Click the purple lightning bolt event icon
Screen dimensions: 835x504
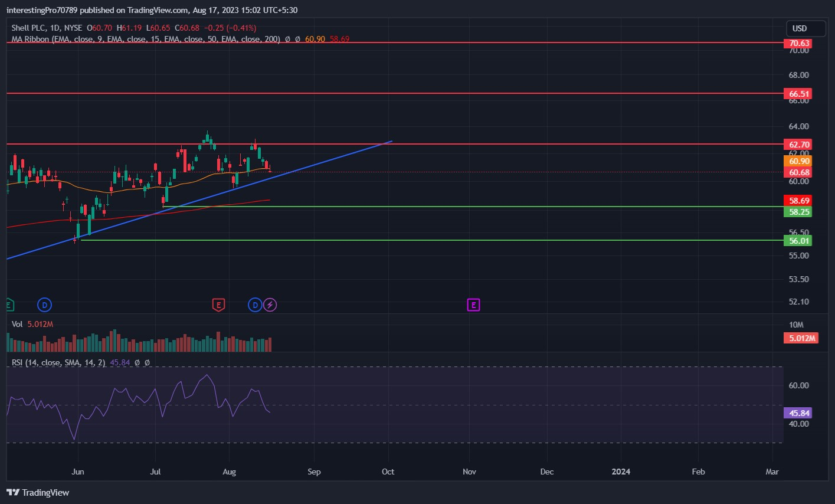point(270,305)
